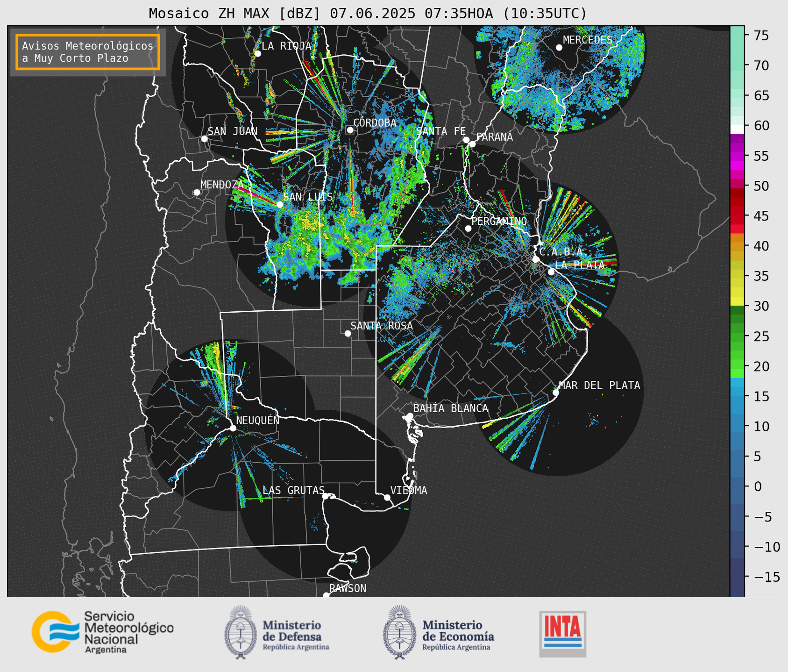Click the colorbar tick label −10
Screen dimensions: 788x672
pos(767,547)
